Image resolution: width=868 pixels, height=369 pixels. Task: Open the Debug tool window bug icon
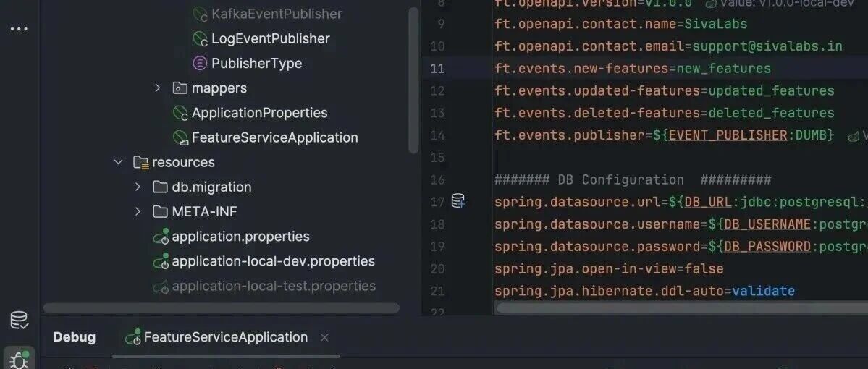[19, 360]
